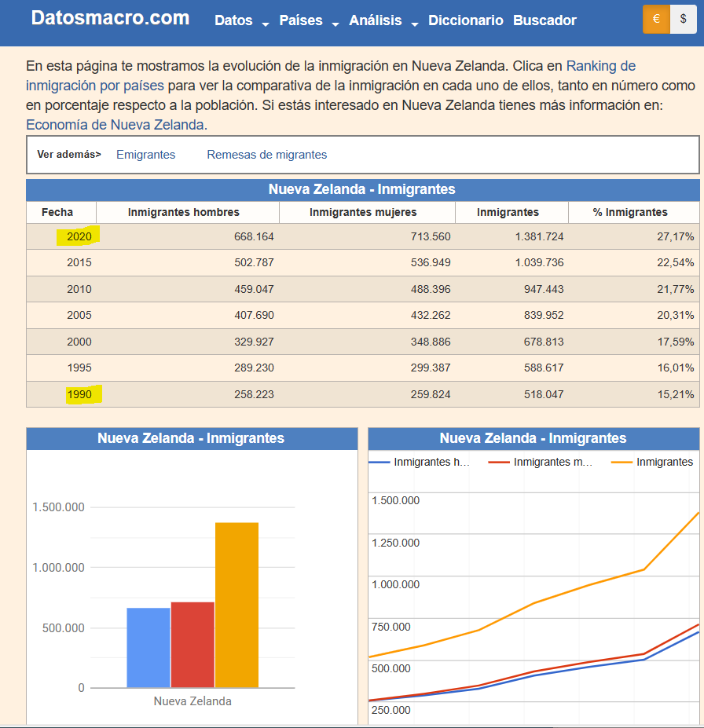The height and width of the screenshot is (728, 704).
Task: Click the total 678.813 cell
Action: pos(544,342)
